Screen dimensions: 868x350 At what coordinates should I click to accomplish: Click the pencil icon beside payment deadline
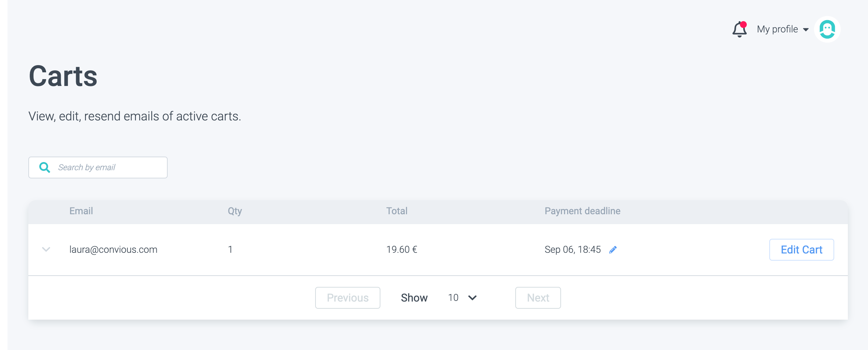point(613,250)
